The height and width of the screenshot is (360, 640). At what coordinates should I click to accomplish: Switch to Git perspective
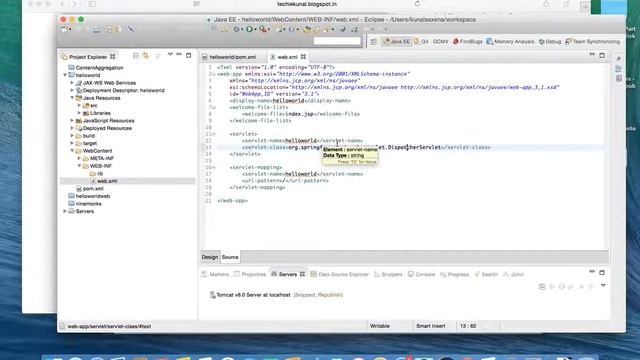421,42
